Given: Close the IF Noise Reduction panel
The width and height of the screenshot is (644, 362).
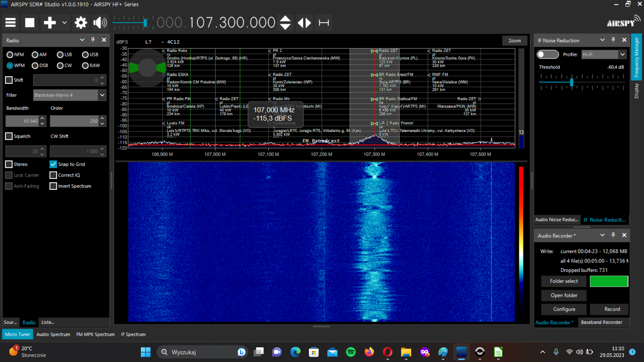Looking at the screenshot, I should tap(624, 40).
